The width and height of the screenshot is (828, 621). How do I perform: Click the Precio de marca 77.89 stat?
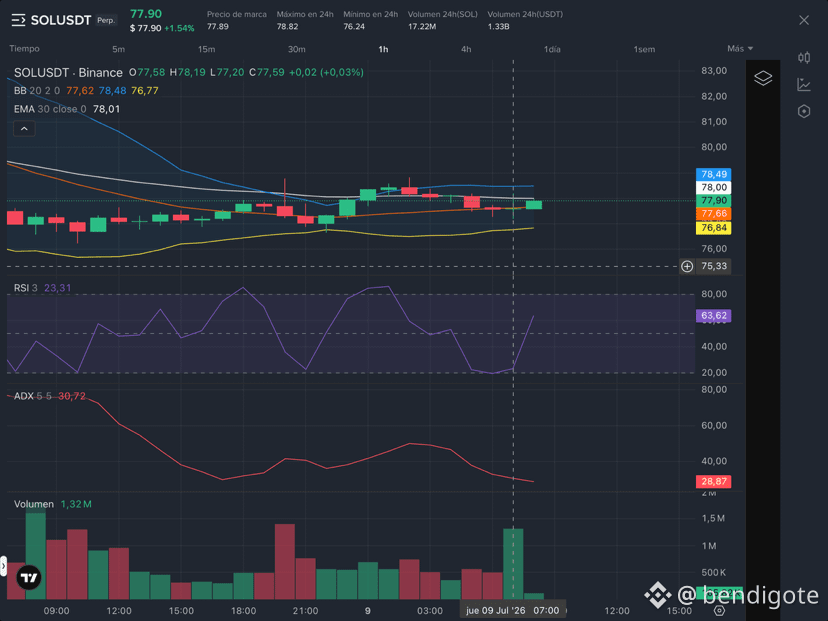[x=237, y=20]
